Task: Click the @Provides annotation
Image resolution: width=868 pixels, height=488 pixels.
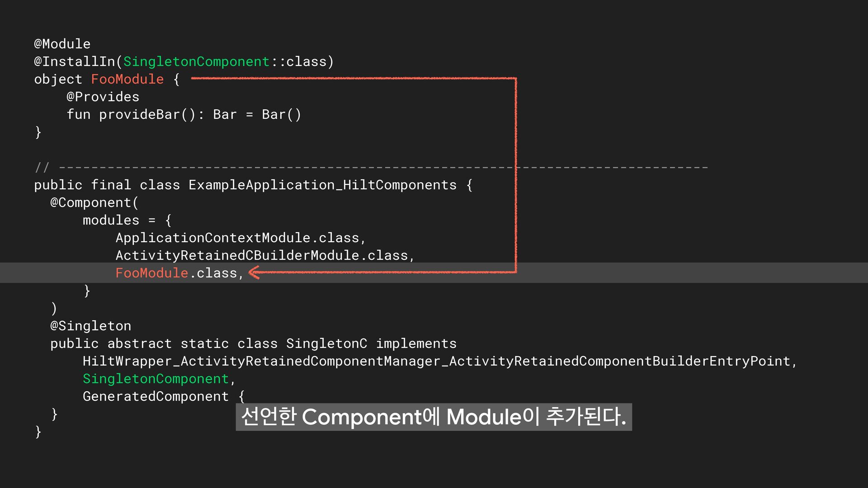Action: pyautogui.click(x=103, y=97)
